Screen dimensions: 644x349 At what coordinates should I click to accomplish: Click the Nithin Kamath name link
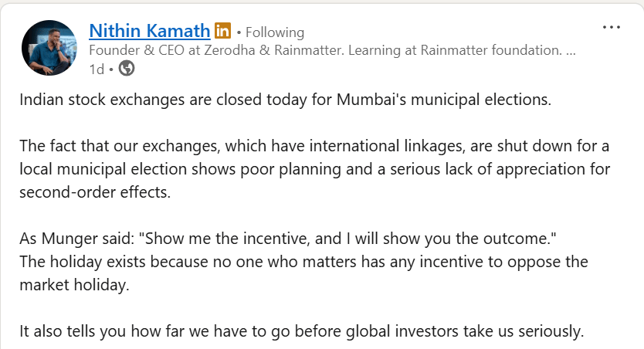click(150, 31)
